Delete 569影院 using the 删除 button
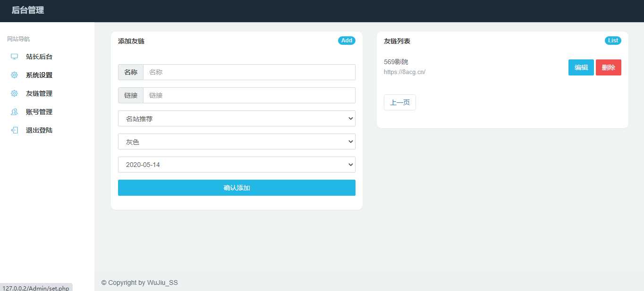The width and height of the screenshot is (644, 291). tap(609, 67)
